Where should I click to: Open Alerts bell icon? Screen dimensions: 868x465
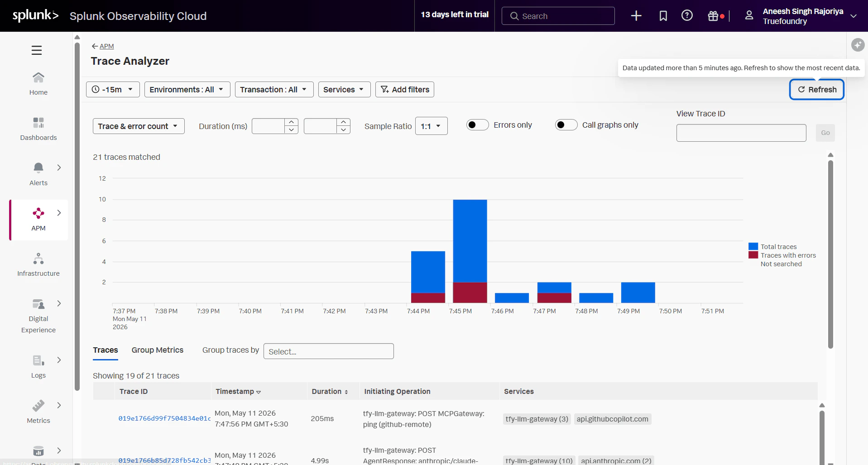(38, 168)
